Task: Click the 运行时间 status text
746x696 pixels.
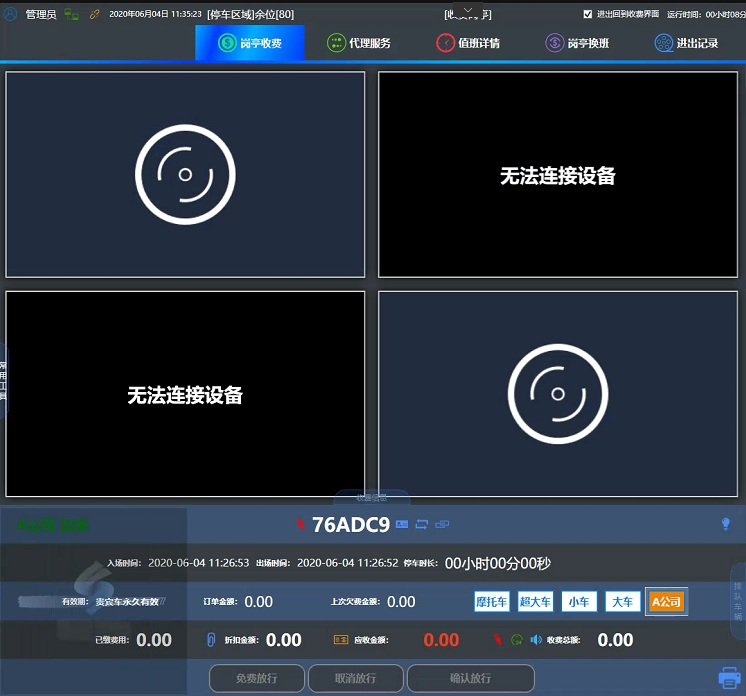Action: pos(706,14)
